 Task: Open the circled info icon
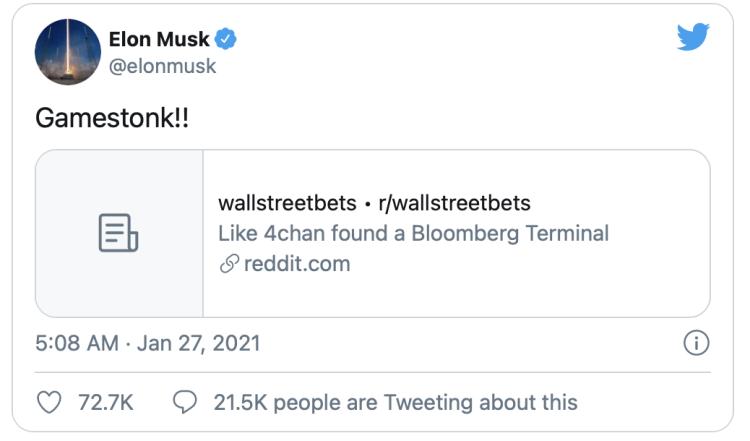[695, 343]
